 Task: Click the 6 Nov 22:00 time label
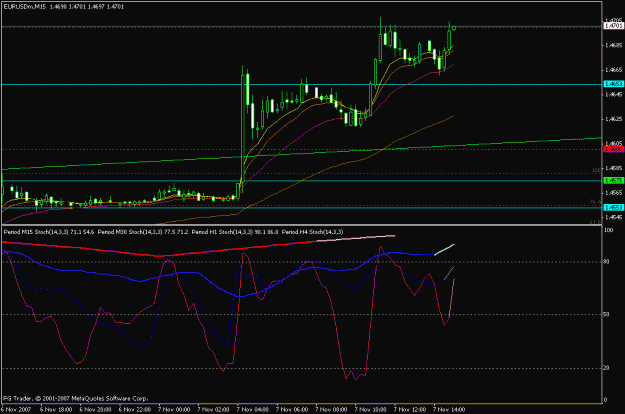pos(135,409)
